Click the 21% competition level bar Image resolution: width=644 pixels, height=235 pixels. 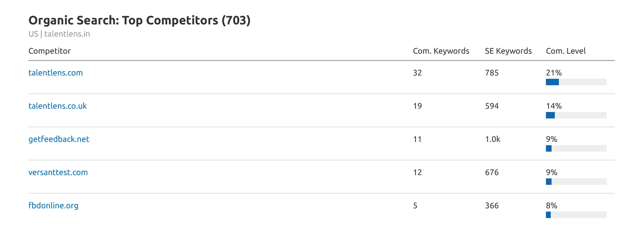pyautogui.click(x=576, y=82)
